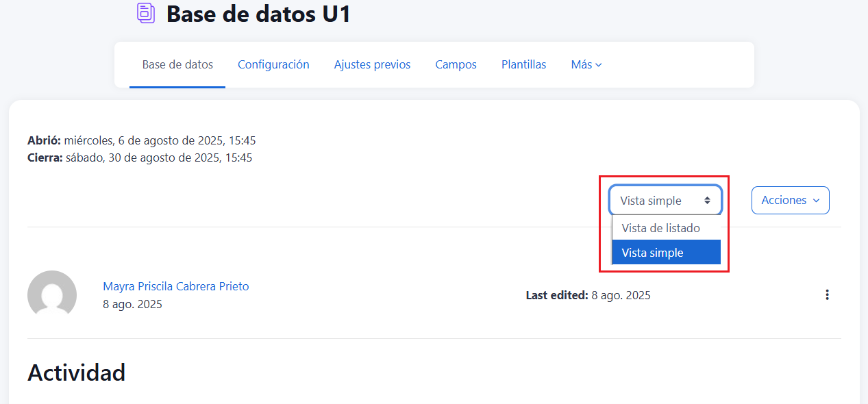Expand the Más menu
The image size is (868, 404).
coord(586,65)
